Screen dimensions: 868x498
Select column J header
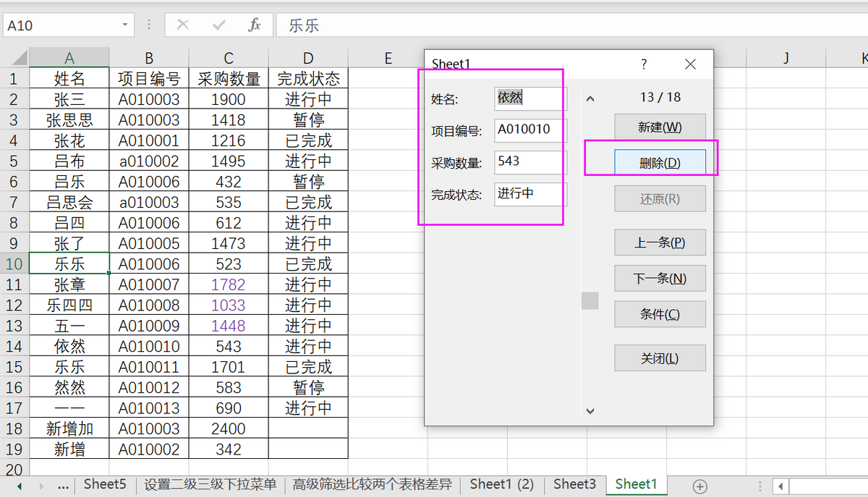786,58
